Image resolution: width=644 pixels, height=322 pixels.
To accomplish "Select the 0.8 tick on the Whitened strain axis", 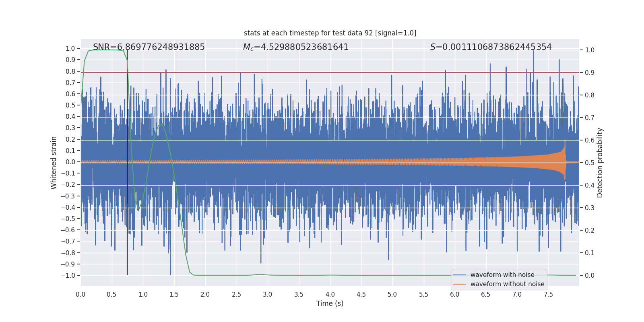I will click(70, 71).
